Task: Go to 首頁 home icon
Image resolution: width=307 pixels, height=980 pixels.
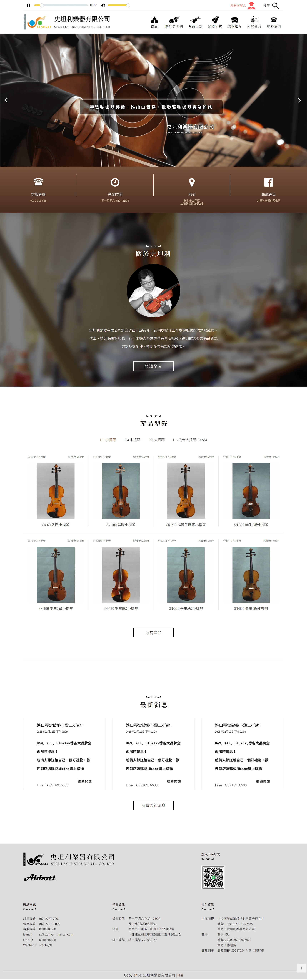Action: (154, 20)
